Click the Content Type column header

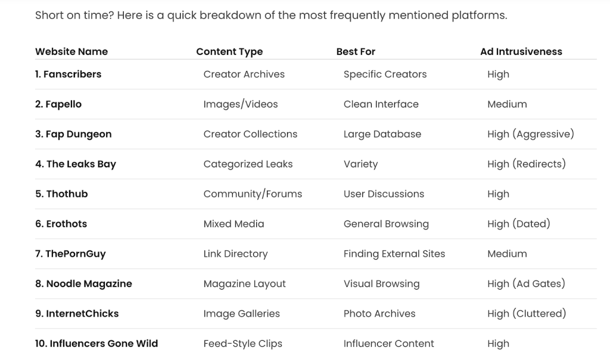pos(229,51)
